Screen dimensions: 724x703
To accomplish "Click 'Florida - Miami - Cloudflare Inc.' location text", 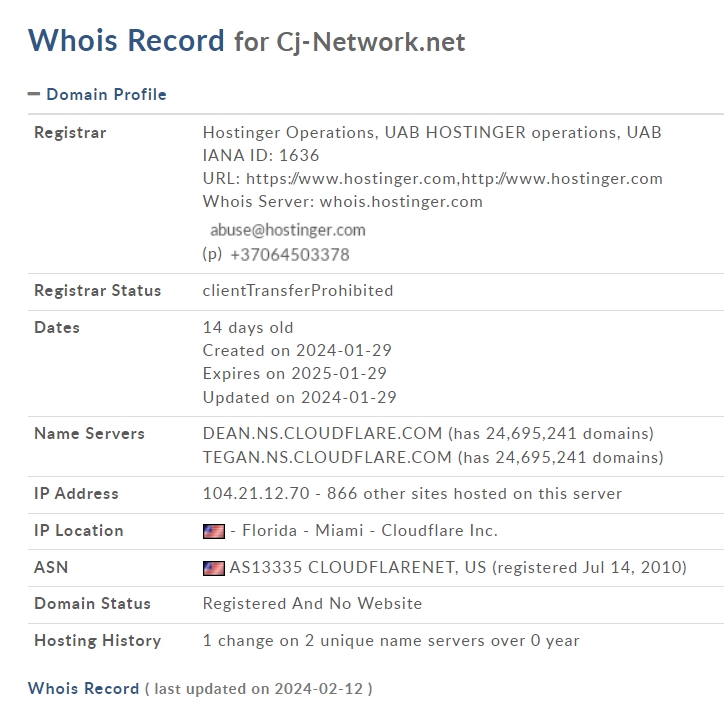I will [370, 530].
